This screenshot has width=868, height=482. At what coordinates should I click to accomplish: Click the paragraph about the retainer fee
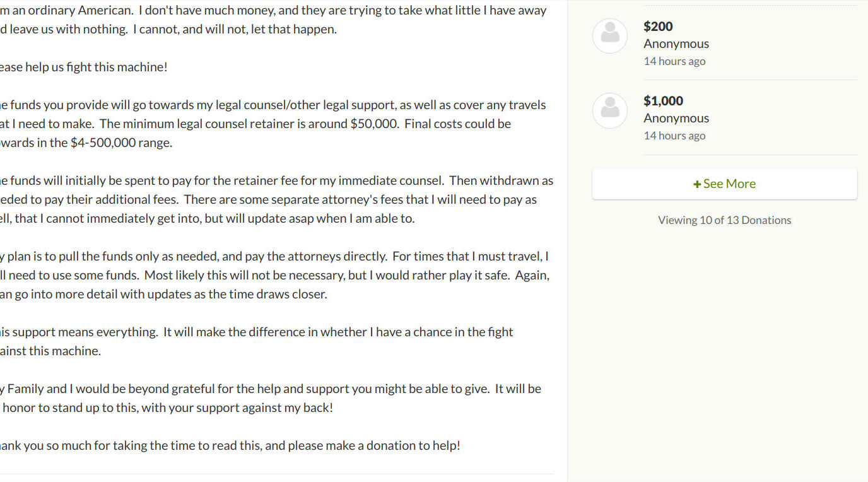pyautogui.click(x=276, y=199)
